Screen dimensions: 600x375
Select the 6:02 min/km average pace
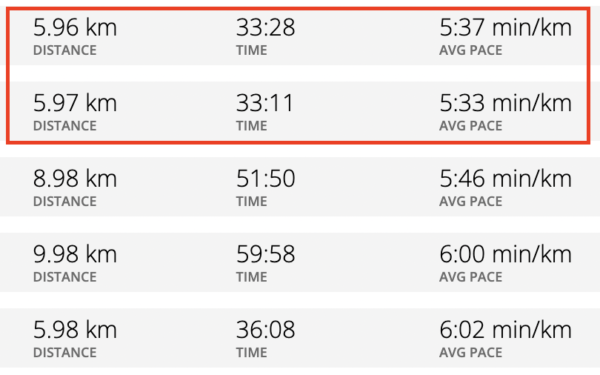pyautogui.click(x=505, y=330)
